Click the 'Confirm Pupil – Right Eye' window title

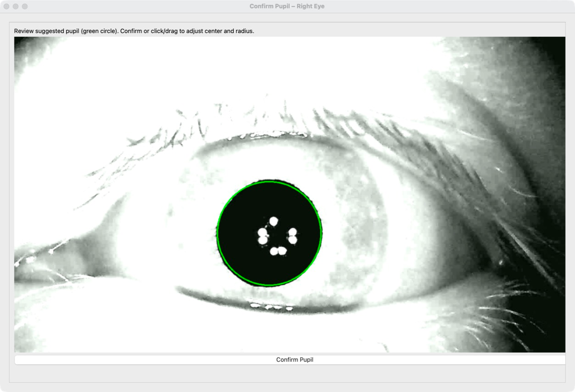(287, 6)
